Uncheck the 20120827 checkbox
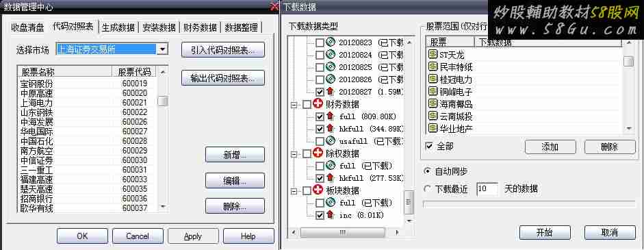Image resolution: width=644 pixels, height=250 pixels. tap(320, 92)
